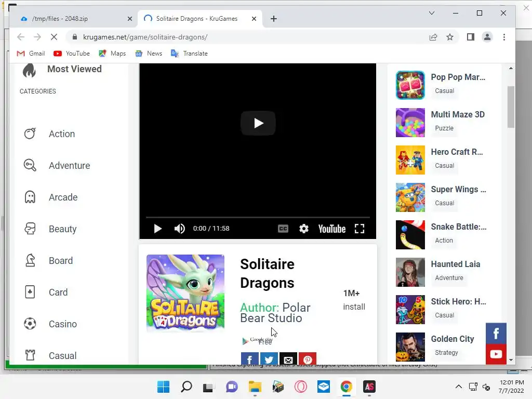This screenshot has width=532, height=399.
Task: Open the Haunted Laia game
Action: click(455, 264)
